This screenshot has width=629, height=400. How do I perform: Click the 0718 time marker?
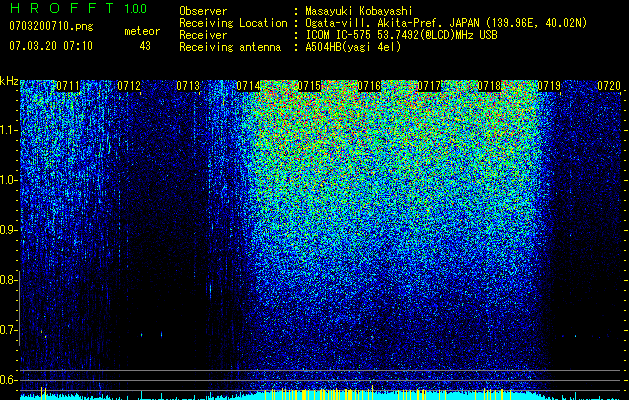489,86
